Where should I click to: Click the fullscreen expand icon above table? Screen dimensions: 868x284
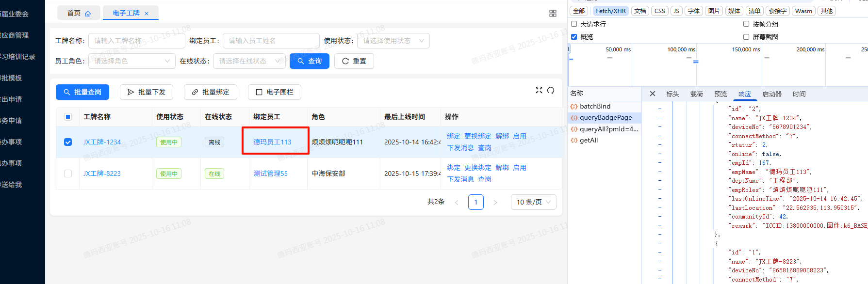[539, 90]
